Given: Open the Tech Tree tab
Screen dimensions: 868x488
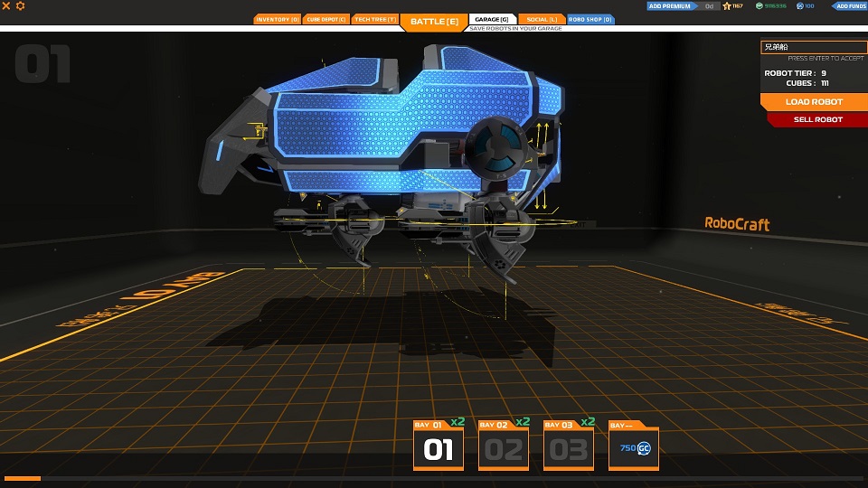Looking at the screenshot, I should pyautogui.click(x=375, y=19).
